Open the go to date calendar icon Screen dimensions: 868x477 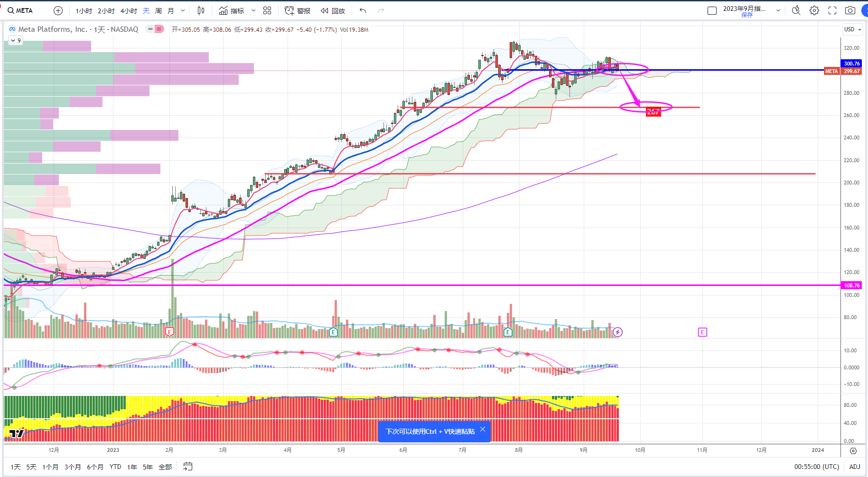click(188, 467)
